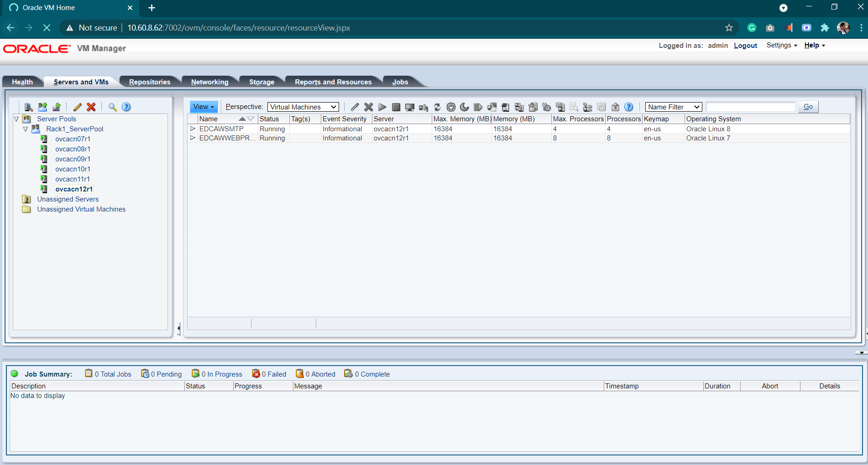Open the Name Filter dropdown
Screen dimensions: 868x465
click(674, 107)
